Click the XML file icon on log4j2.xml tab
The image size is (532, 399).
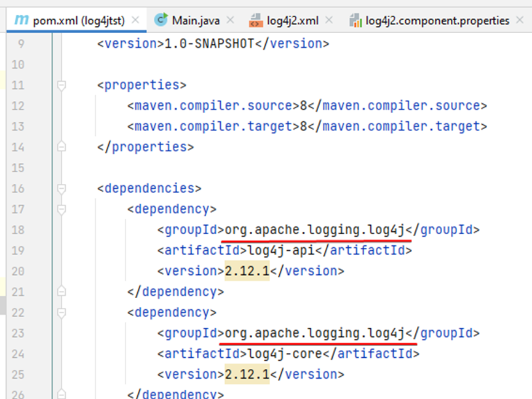(256, 20)
